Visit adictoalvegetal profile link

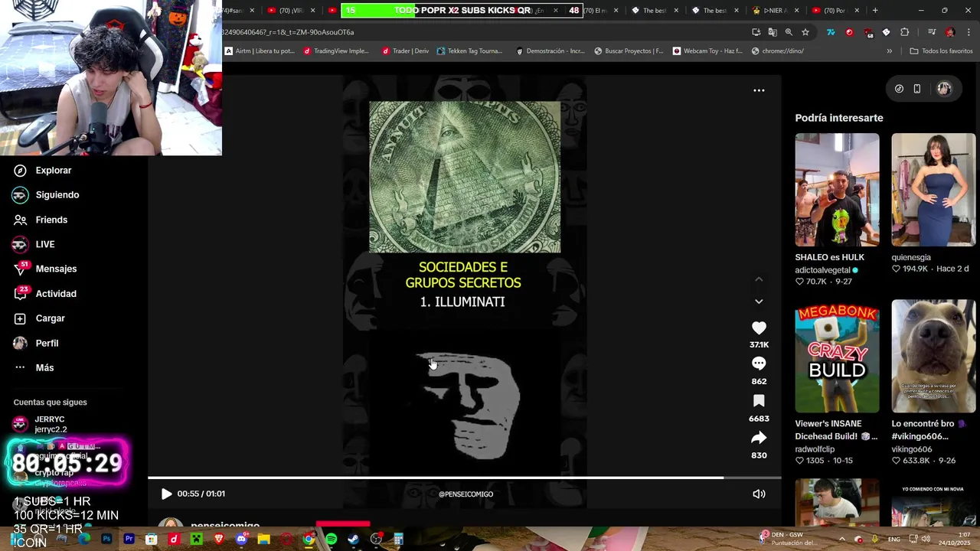[x=822, y=270]
